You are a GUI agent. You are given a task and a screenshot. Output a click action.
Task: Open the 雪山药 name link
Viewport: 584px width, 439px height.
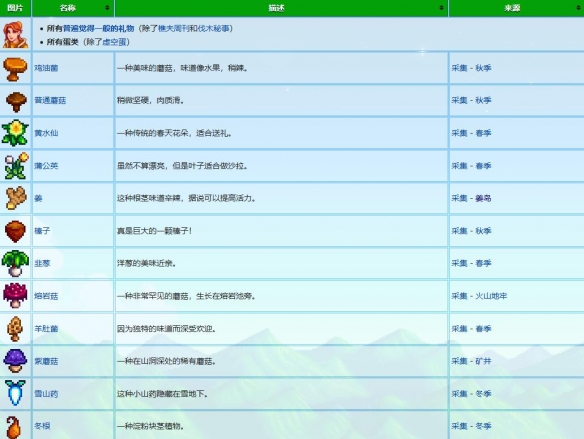click(x=46, y=394)
